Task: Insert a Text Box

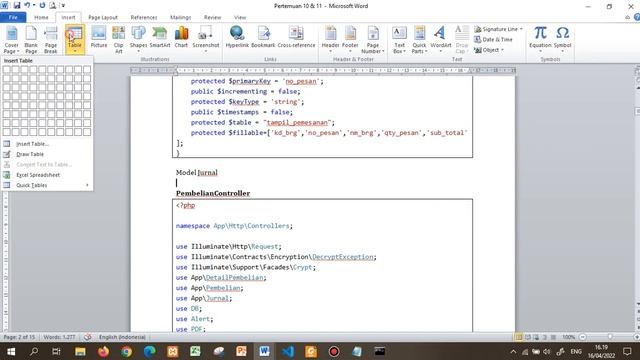Action: [399, 40]
